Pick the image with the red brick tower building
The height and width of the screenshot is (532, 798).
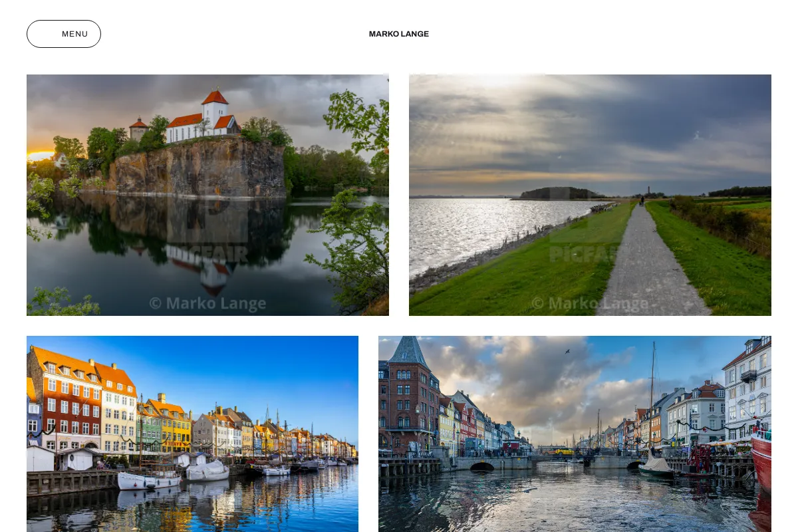click(575, 434)
